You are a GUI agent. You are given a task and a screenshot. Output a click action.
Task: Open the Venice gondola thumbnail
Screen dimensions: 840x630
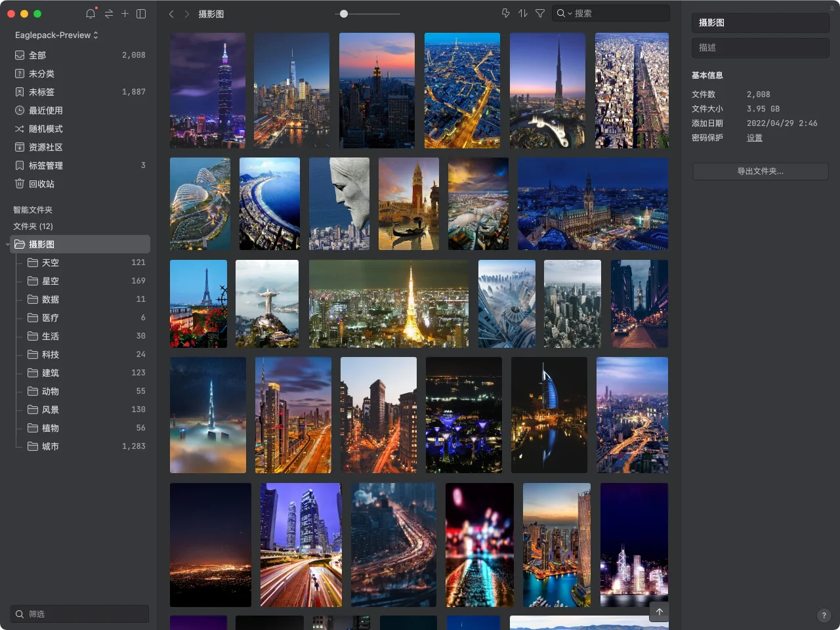coord(409,203)
